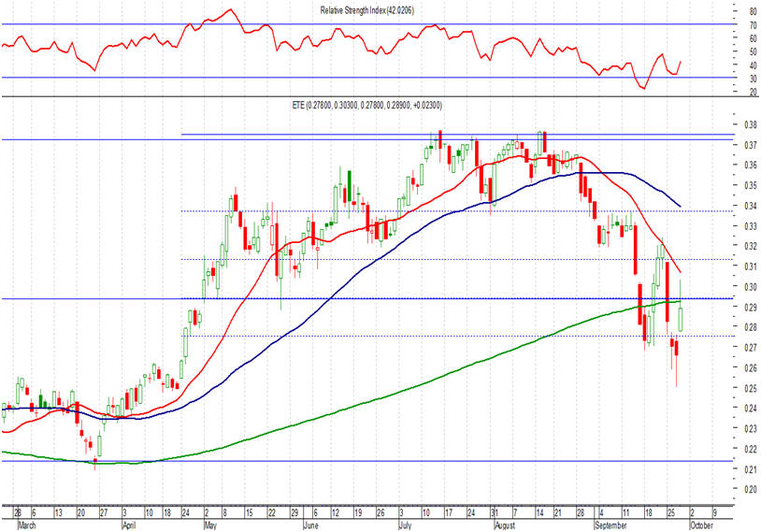Click the August month label

pos(505,525)
